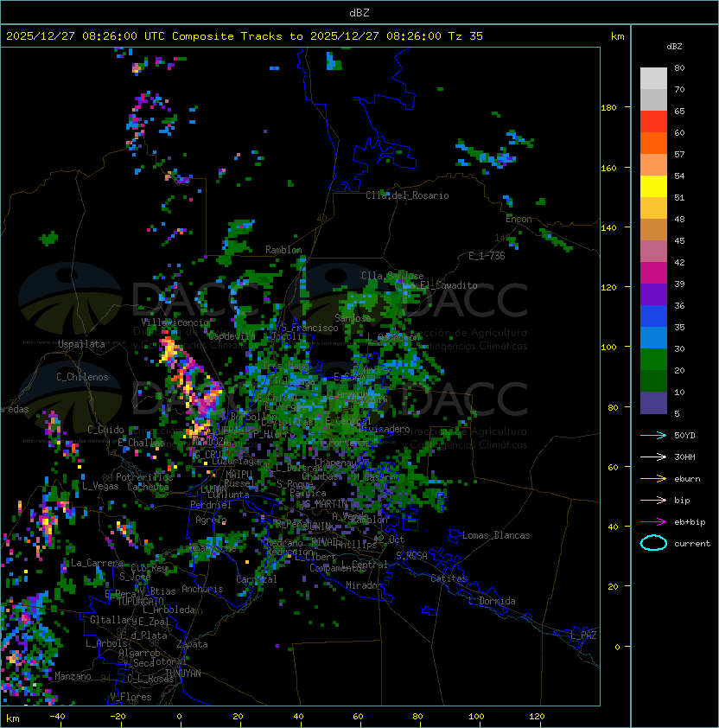Click the 'L_PAZ' map label
719x728 pixels.
[583, 635]
